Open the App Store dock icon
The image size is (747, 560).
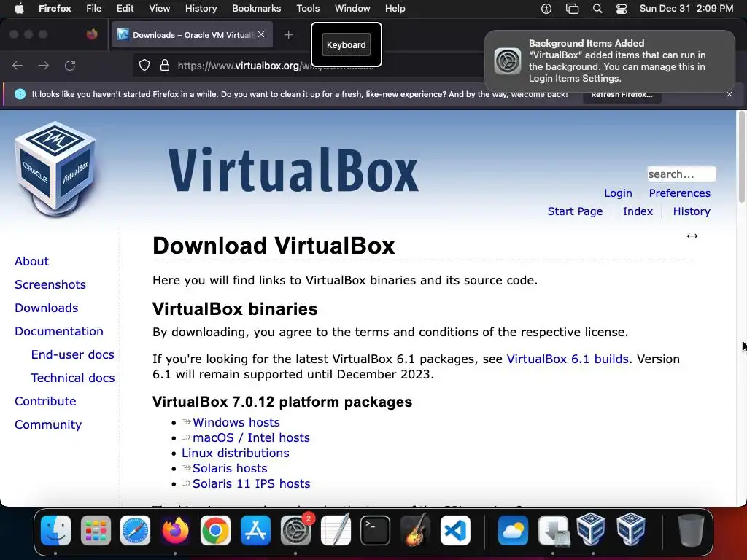point(255,531)
